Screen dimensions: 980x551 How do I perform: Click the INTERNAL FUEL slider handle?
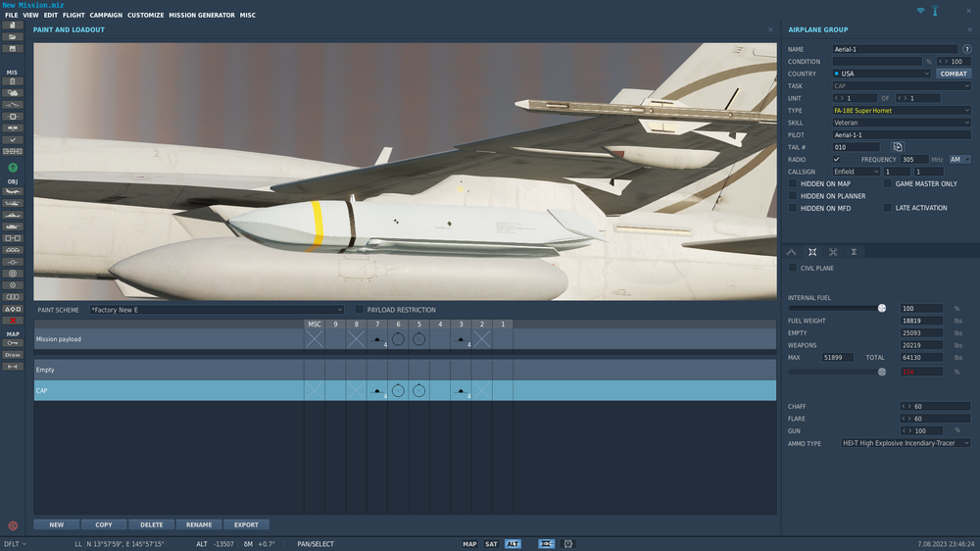(x=882, y=308)
